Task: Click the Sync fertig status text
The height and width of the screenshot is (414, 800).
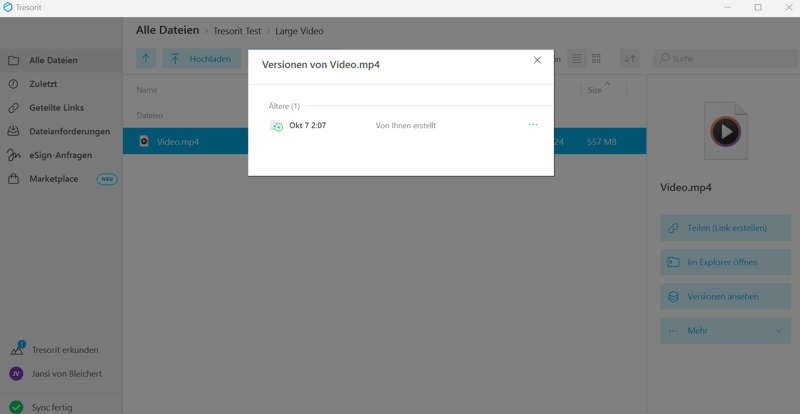Action: pyautogui.click(x=52, y=408)
